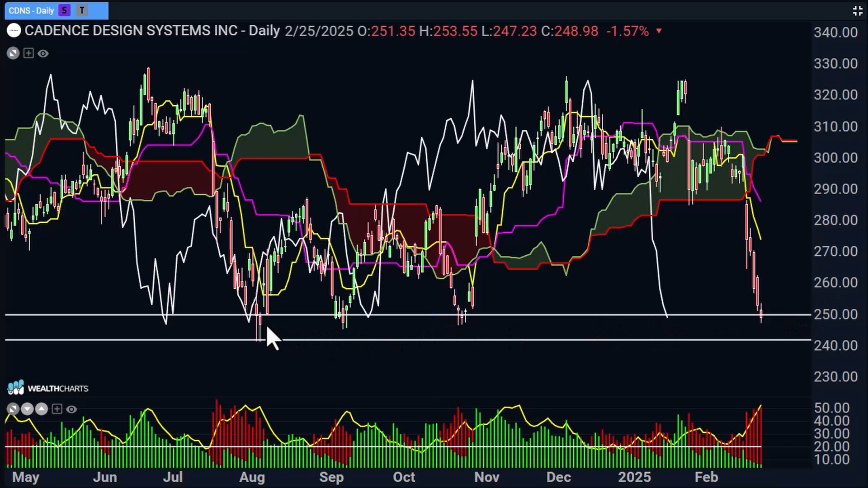This screenshot has width=868, height=488.
Task: Move lower indicator pane up
Action: tap(42, 409)
